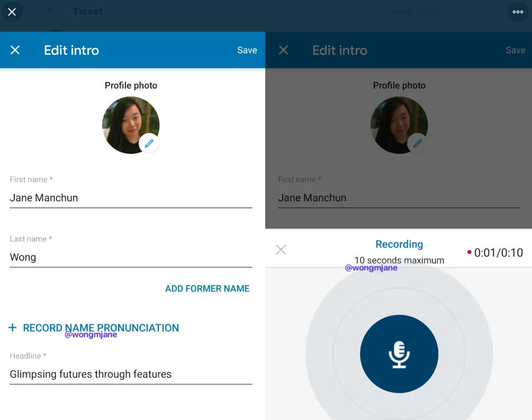This screenshot has width=532, height=420.
Task: Click Jane's profile photo thumbnail
Action: point(131,125)
